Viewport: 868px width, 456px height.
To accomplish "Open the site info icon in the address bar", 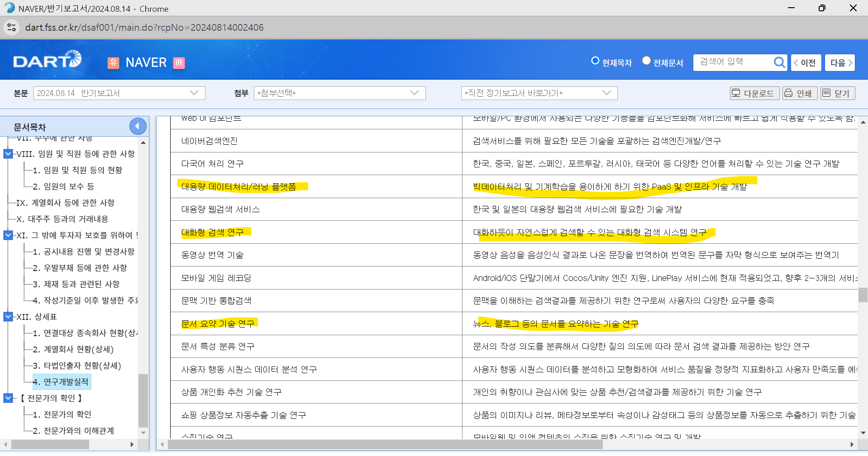I will 12,28.
